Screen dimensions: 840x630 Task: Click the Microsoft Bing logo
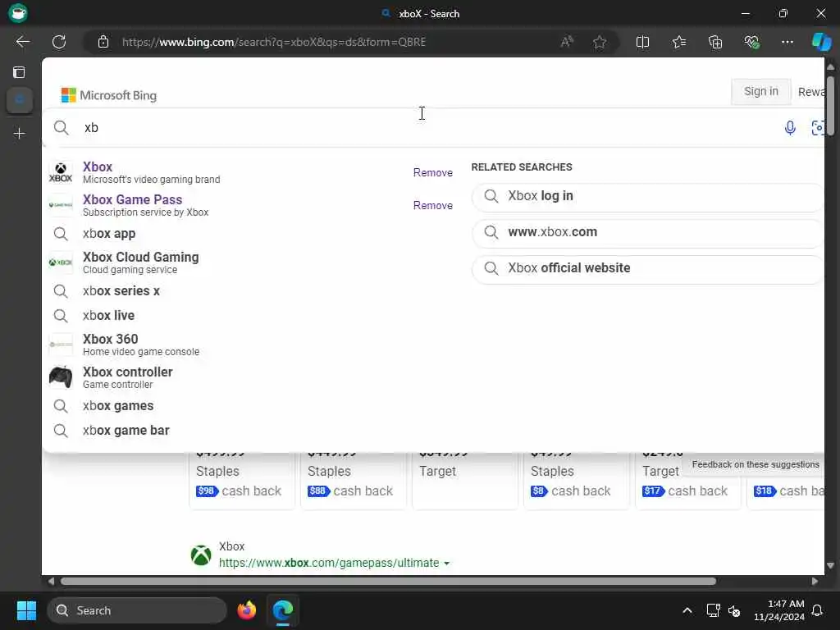(109, 95)
